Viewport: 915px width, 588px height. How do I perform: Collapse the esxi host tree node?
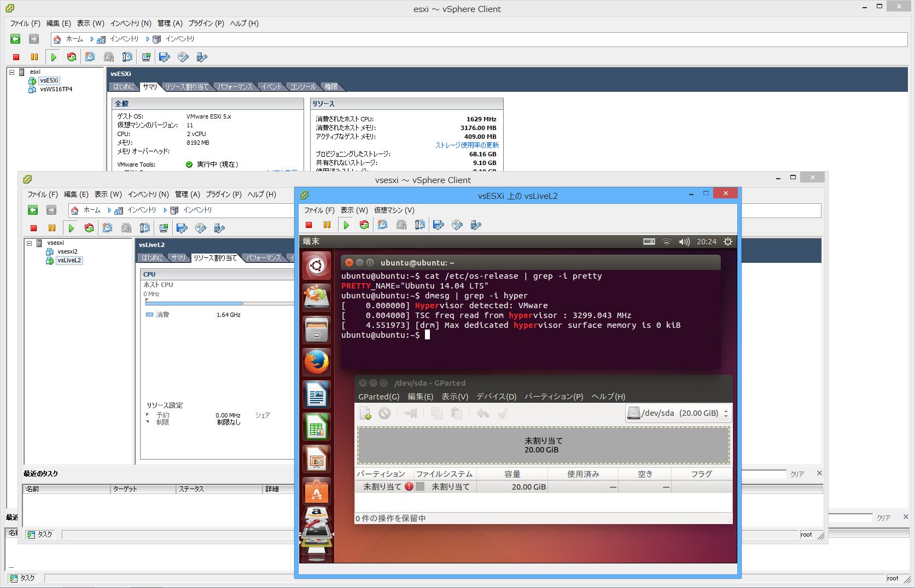pos(11,72)
